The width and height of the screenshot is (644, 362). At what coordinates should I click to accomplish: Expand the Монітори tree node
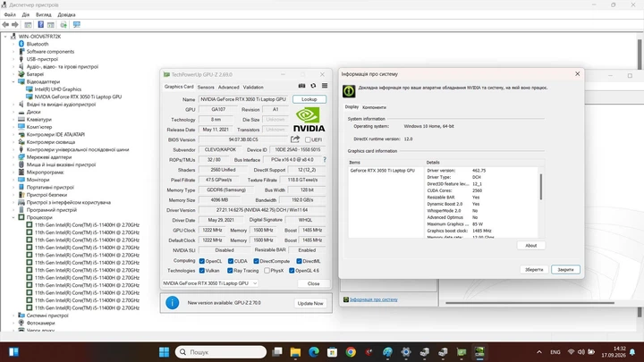tap(13, 180)
